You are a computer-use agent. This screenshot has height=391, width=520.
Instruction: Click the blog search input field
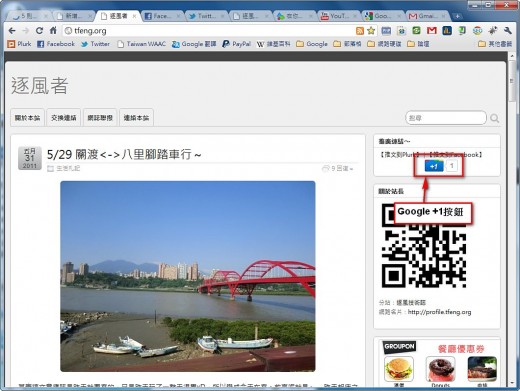pyautogui.click(x=446, y=118)
